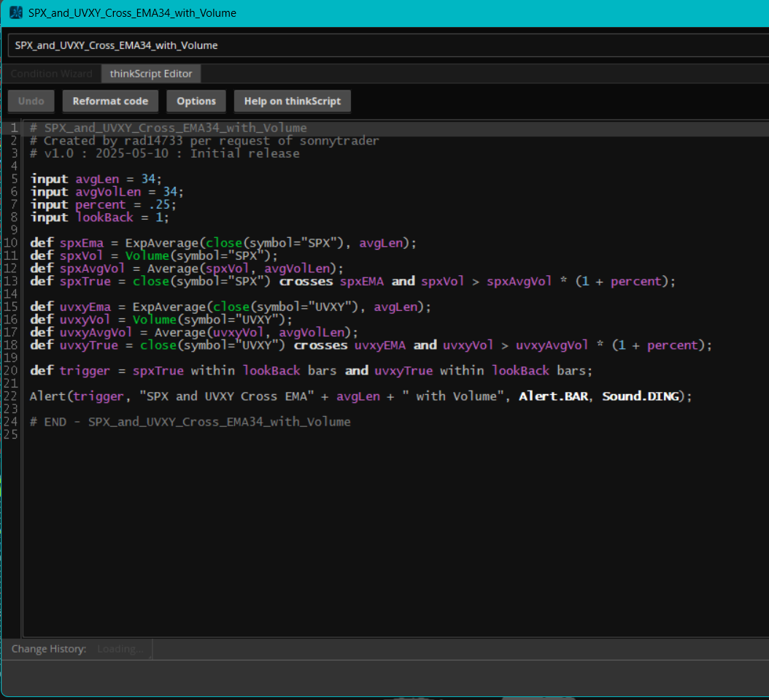
Task: Click the Undo button
Action: [x=31, y=101]
